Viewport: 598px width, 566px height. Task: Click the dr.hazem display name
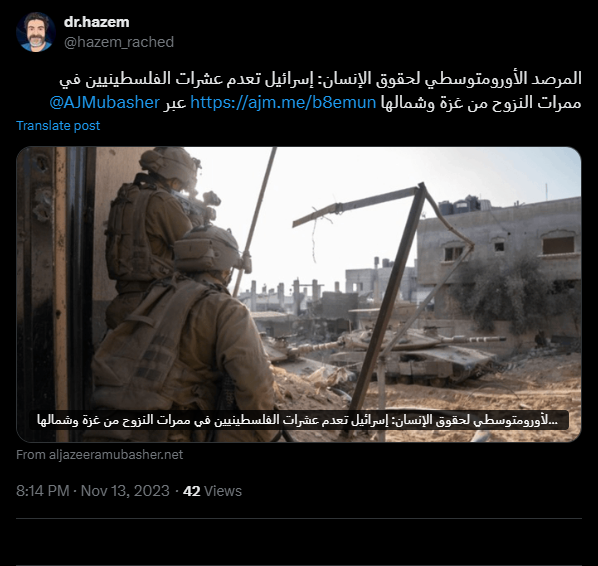coord(96,22)
